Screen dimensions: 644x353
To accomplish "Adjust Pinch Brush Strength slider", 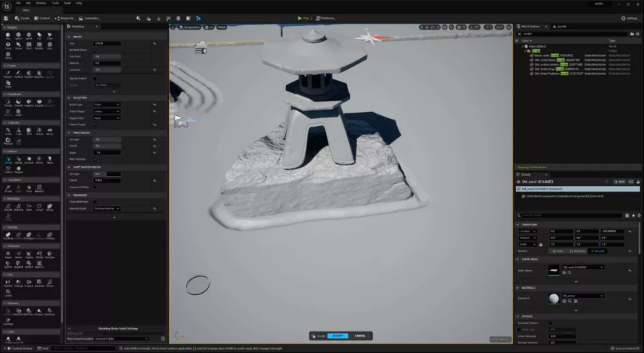I will click(x=107, y=140).
